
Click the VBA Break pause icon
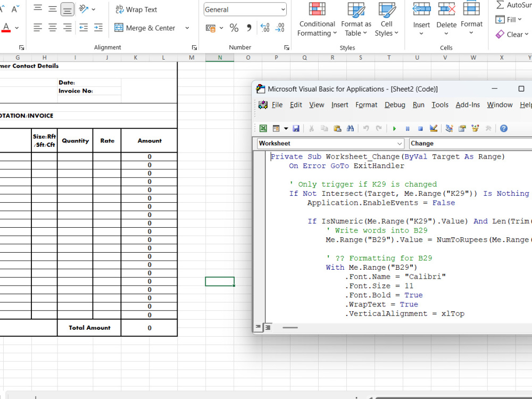pos(408,129)
